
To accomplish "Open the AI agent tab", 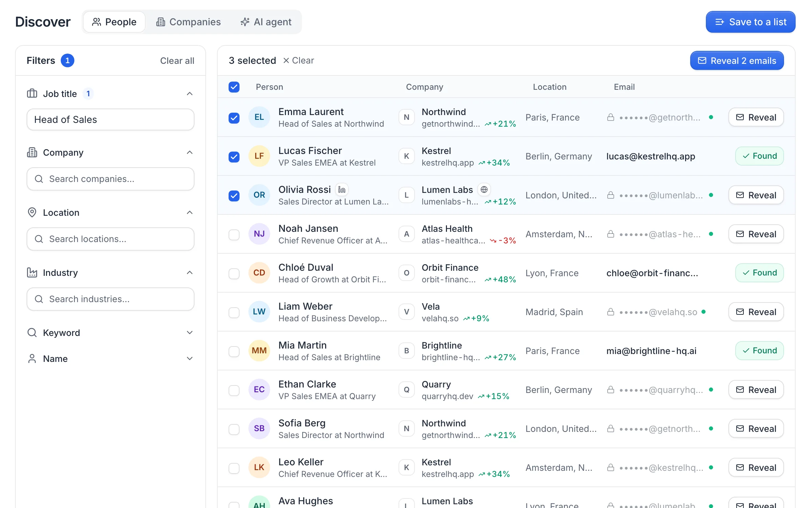I will [x=266, y=22].
